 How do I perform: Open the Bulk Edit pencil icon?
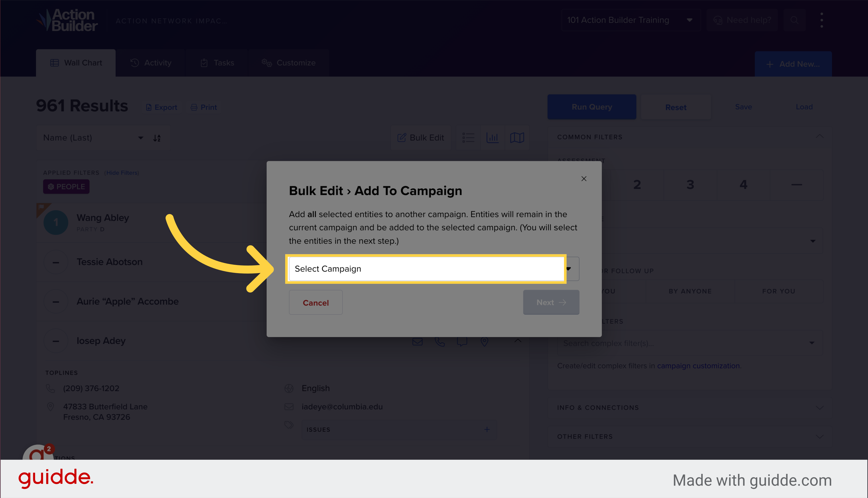coord(402,138)
